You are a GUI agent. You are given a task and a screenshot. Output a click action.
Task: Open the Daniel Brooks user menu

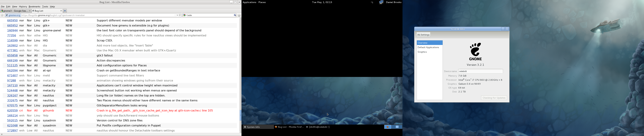point(394,2)
